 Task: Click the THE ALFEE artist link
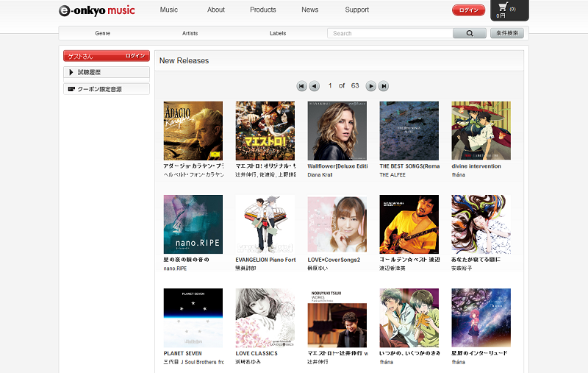pyautogui.click(x=392, y=175)
